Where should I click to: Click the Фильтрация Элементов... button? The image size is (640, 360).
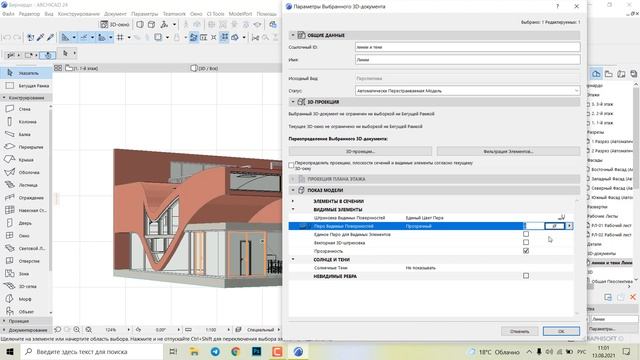[508, 151]
